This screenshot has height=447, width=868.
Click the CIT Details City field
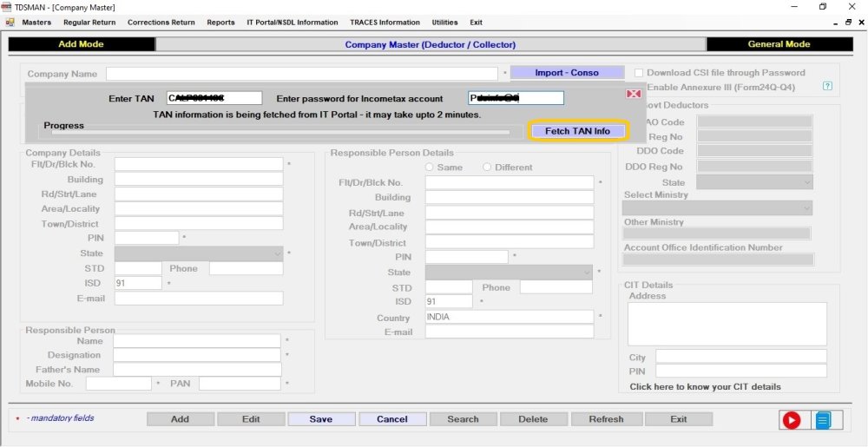(741, 356)
